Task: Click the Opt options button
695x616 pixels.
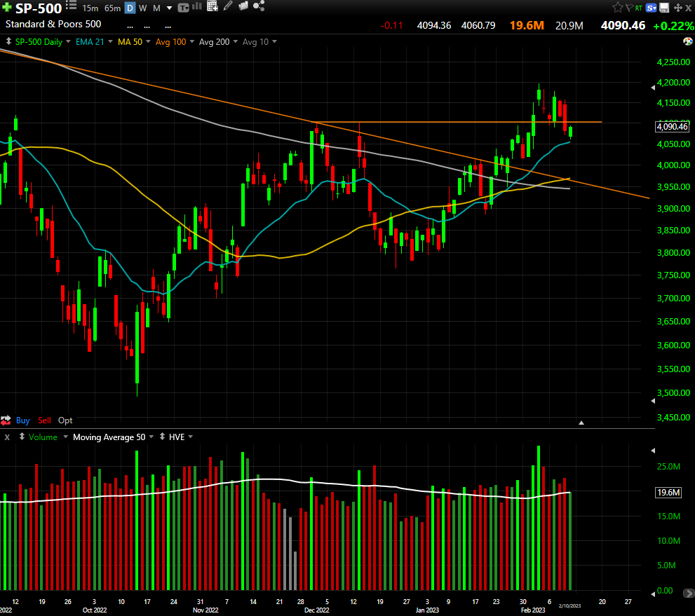Action: pos(65,420)
